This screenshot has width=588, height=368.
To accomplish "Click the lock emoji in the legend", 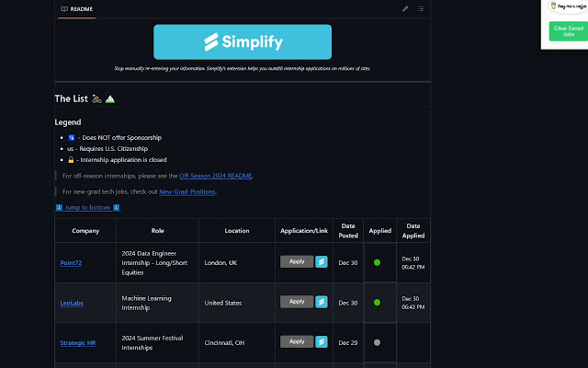I will tap(71, 160).
